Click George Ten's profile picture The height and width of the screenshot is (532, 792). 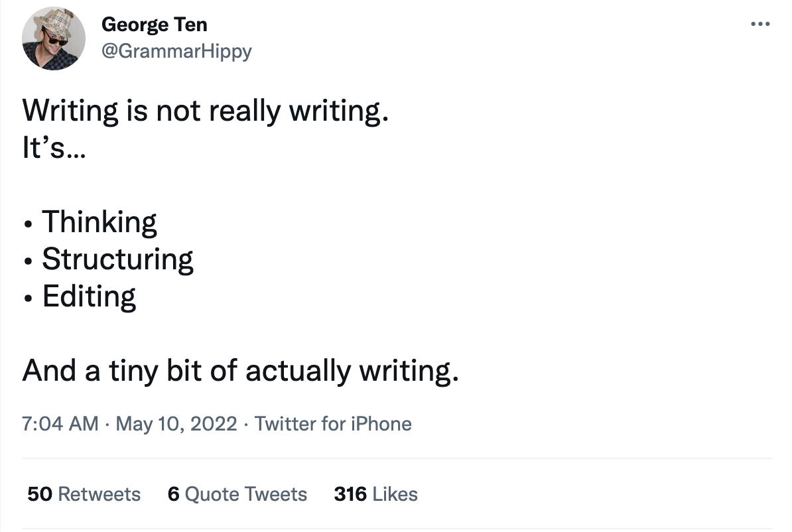pyautogui.click(x=54, y=39)
